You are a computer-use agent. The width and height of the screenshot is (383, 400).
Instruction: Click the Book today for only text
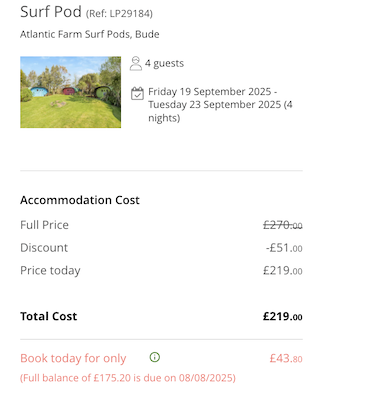[x=73, y=358]
